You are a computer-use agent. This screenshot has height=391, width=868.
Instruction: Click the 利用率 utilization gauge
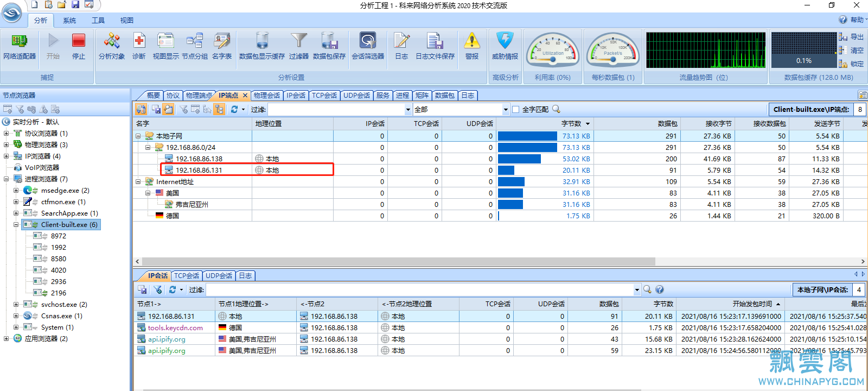click(x=553, y=50)
